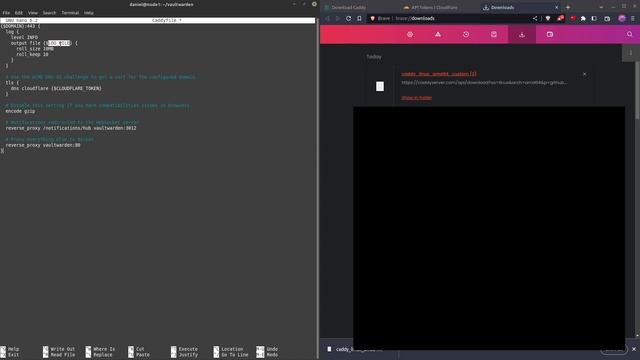Open the Brave profile avatar
640x360 pixels.
click(622, 18)
